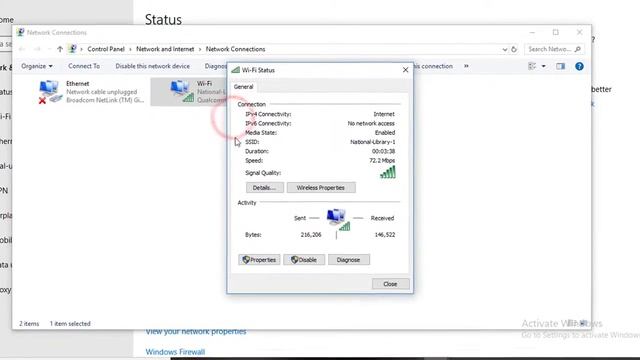Click Network cable unplugged text
Image resolution: width=640 pixels, height=360 pixels.
click(102, 92)
